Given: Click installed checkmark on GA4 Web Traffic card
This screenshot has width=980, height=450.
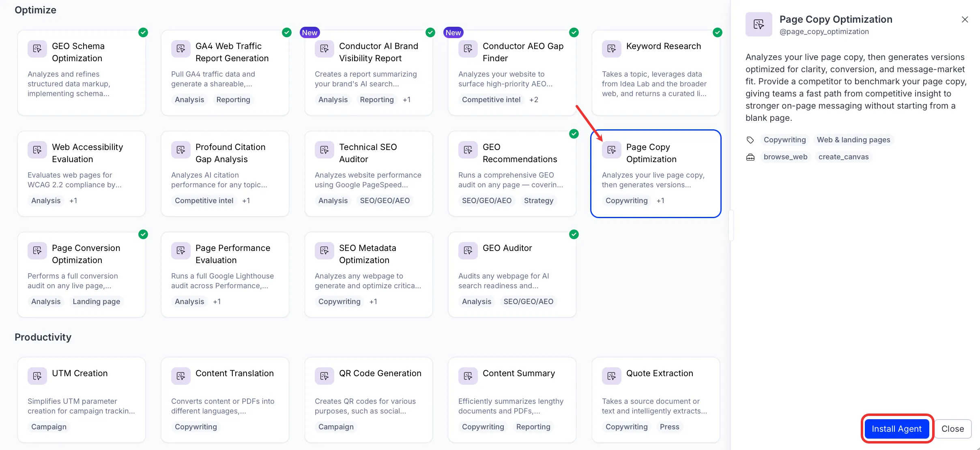Looking at the screenshot, I should [287, 32].
